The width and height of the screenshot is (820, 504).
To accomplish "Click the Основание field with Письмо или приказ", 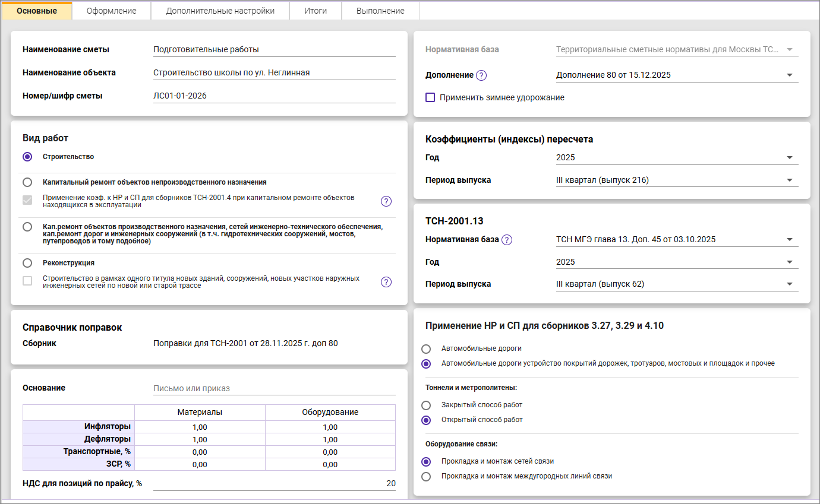I will point(273,389).
